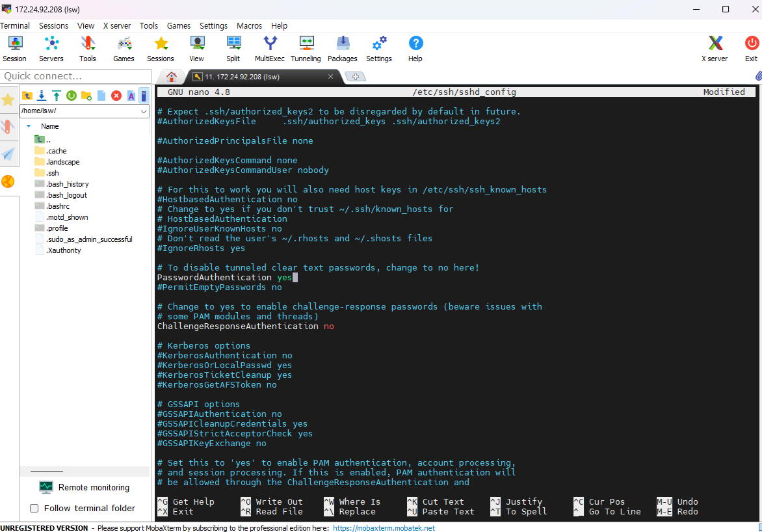Open the Session toolbar icon
Screen dimensions: 762x532
(x=14, y=49)
